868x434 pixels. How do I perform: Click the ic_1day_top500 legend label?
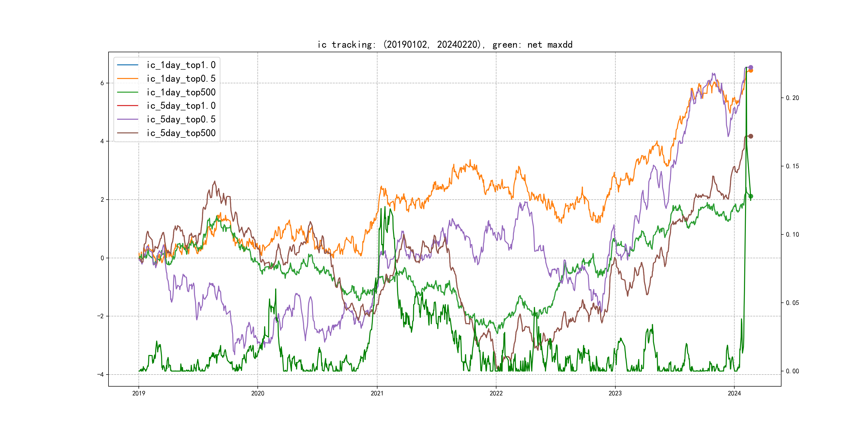coord(181,92)
